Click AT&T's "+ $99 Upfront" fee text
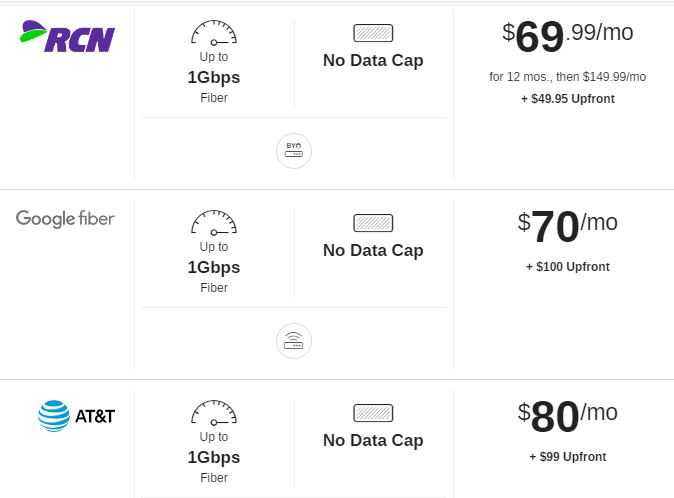Viewport: 674px width, 498px height. pos(568,457)
